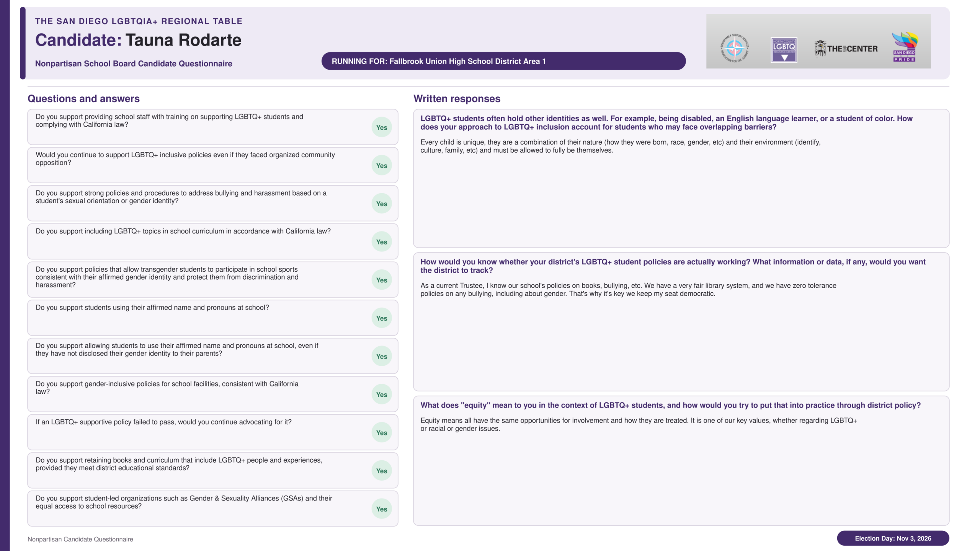Screen dimensions: 980x551
Task: Click the Nonpartisan Candidate Questionnaire footer text
Action: pyautogui.click(x=80, y=539)
